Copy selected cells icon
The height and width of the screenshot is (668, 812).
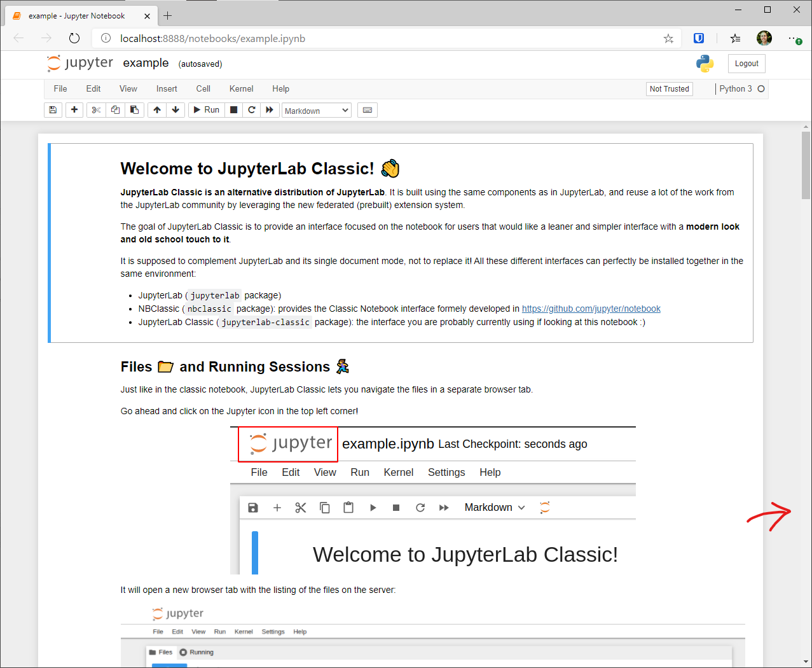pos(115,110)
